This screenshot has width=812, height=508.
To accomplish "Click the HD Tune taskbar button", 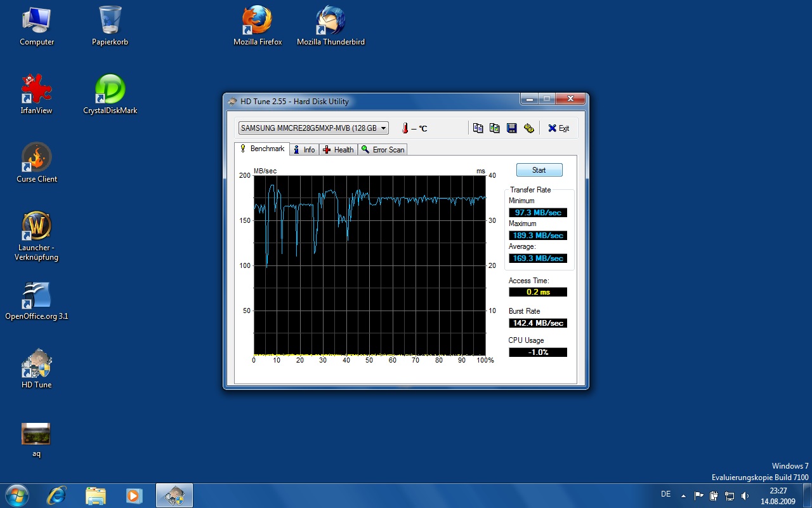I will tap(174, 495).
